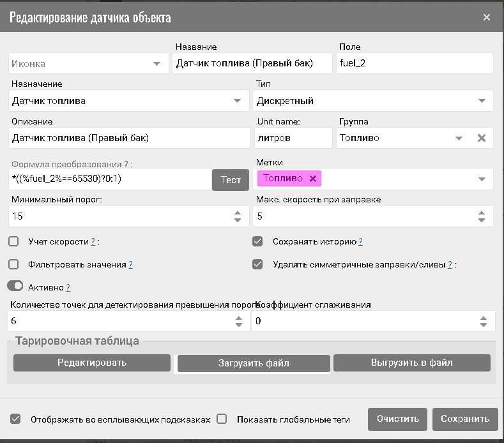Open help for Формула преобразования

click(x=126, y=164)
